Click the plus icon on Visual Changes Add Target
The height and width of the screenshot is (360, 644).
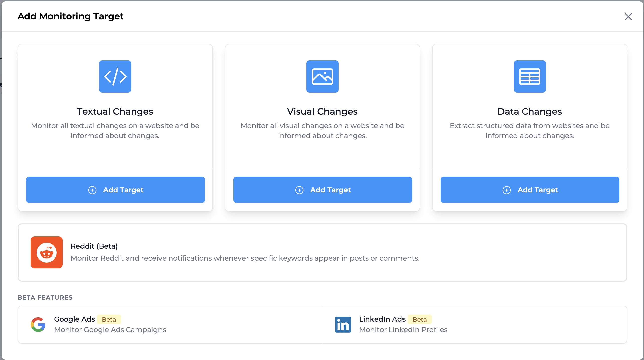(300, 190)
